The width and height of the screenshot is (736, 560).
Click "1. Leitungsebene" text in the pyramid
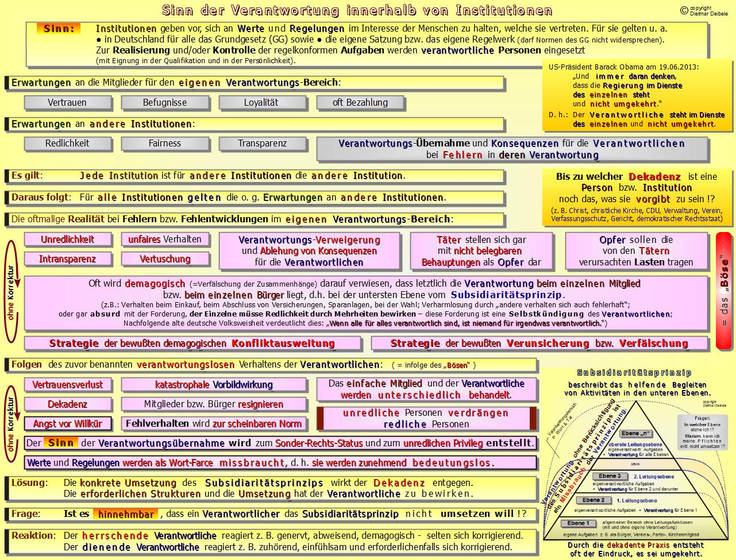point(637,501)
